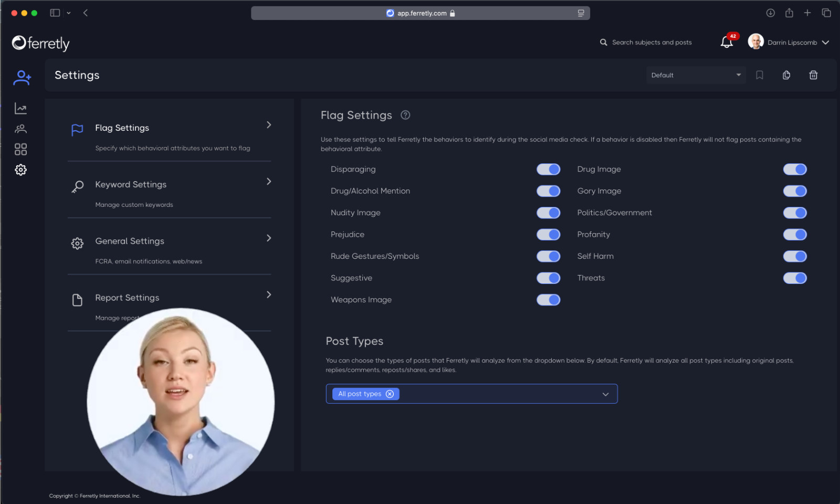Open Safari sidebar options dropdown arrow
840x504 pixels.
[69, 13]
